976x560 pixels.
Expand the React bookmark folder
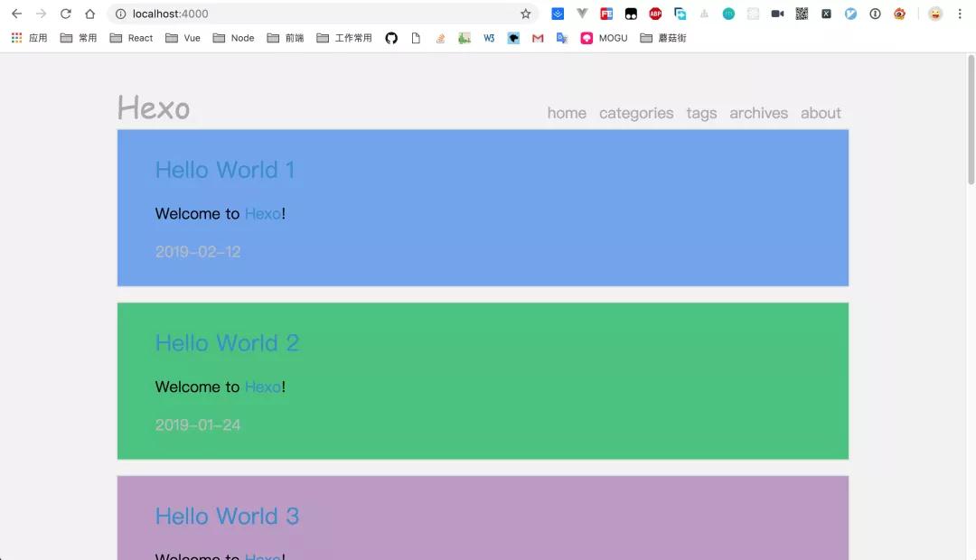[131, 38]
